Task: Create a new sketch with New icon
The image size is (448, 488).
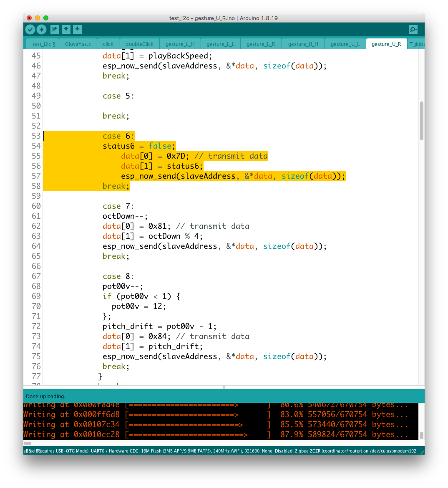Action: coord(55,29)
